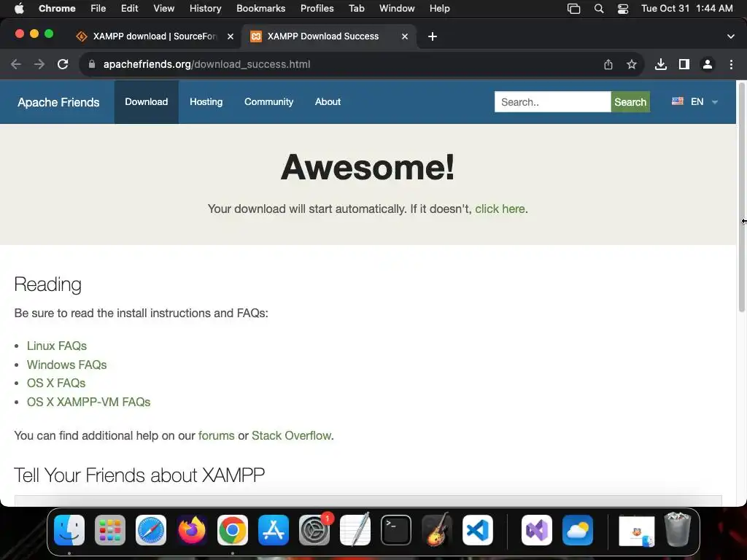This screenshot has width=747, height=560.
Task: View site security lock information
Action: click(x=92, y=64)
